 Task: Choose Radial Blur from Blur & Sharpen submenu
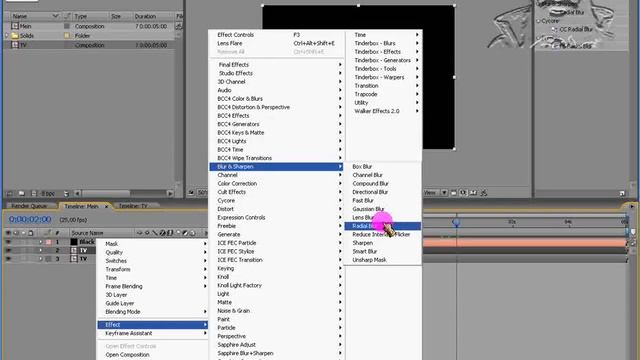tap(382, 226)
